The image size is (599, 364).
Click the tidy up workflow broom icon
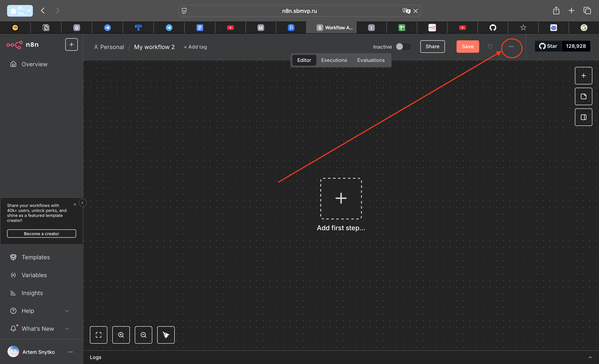pos(166,335)
